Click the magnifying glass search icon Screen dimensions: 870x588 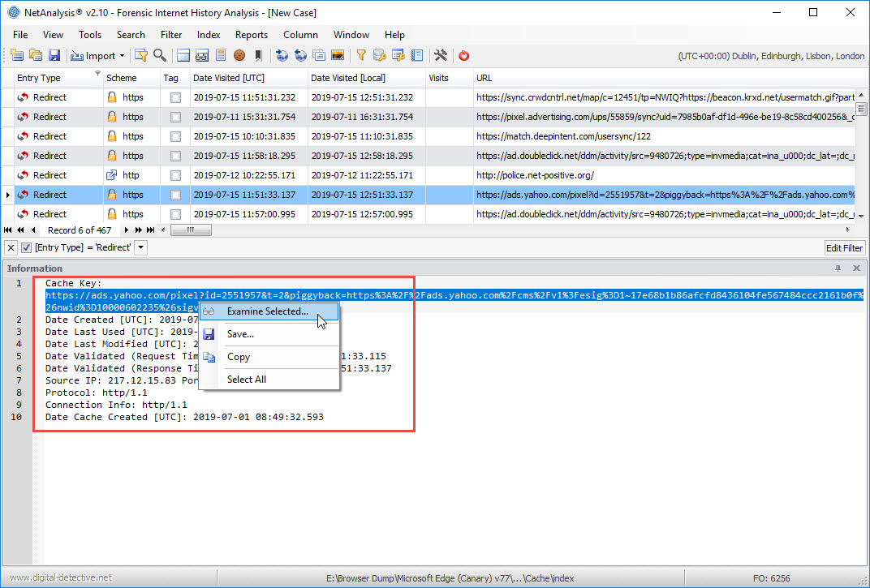(160, 55)
